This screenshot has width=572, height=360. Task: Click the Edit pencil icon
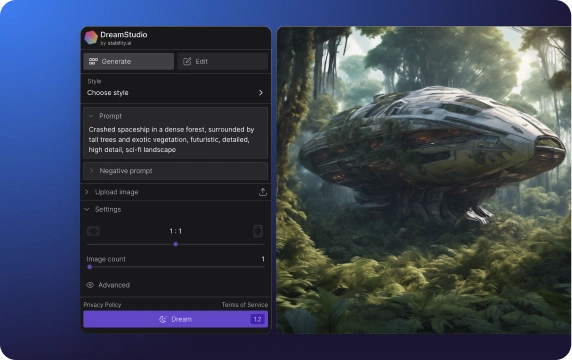(x=187, y=61)
